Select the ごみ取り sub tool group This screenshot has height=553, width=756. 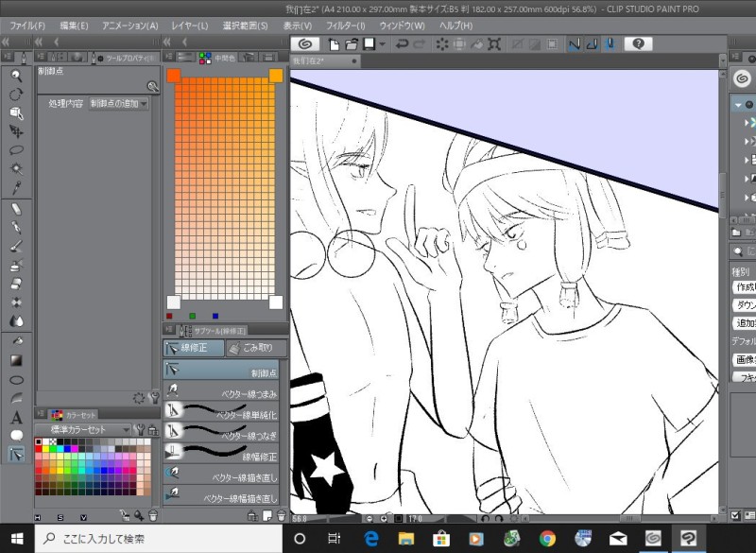(x=256, y=348)
